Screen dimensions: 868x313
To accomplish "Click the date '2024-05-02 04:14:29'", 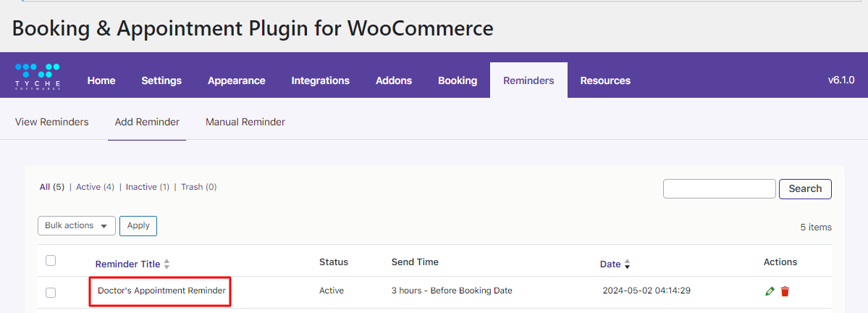I will click(646, 291).
